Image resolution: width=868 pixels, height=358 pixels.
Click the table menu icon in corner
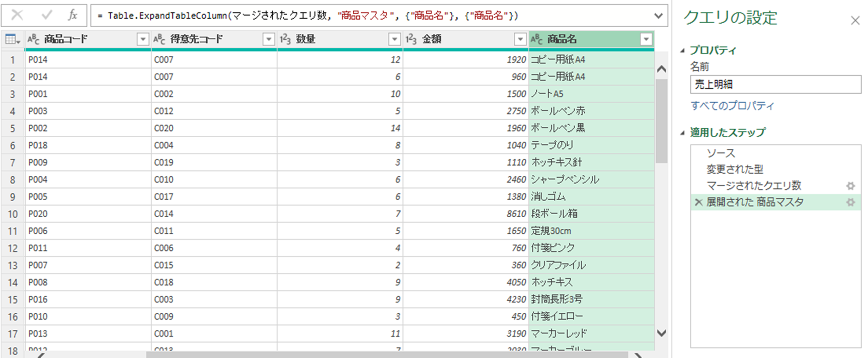coord(12,39)
